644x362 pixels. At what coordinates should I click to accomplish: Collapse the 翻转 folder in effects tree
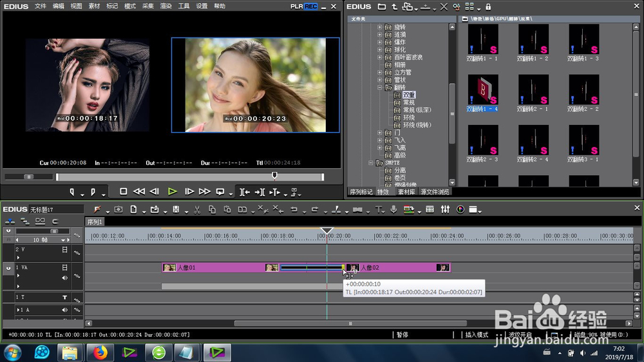[379, 88]
